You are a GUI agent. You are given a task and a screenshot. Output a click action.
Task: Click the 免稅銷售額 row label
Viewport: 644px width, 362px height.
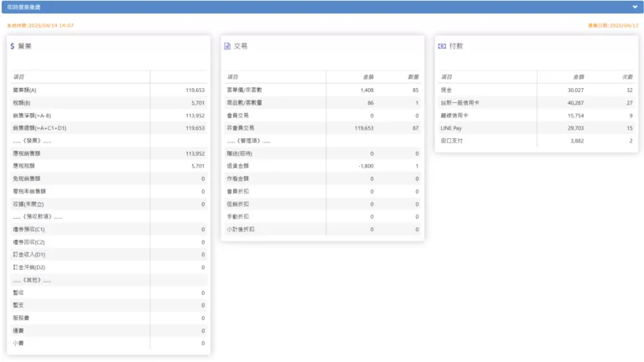(x=27, y=178)
